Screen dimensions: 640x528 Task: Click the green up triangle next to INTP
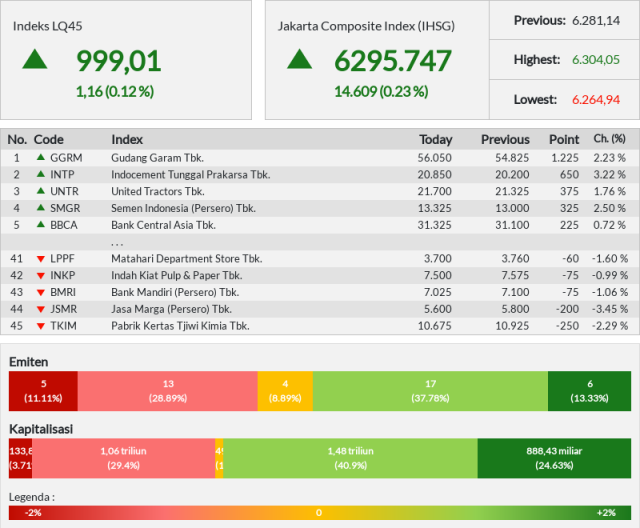(41, 174)
